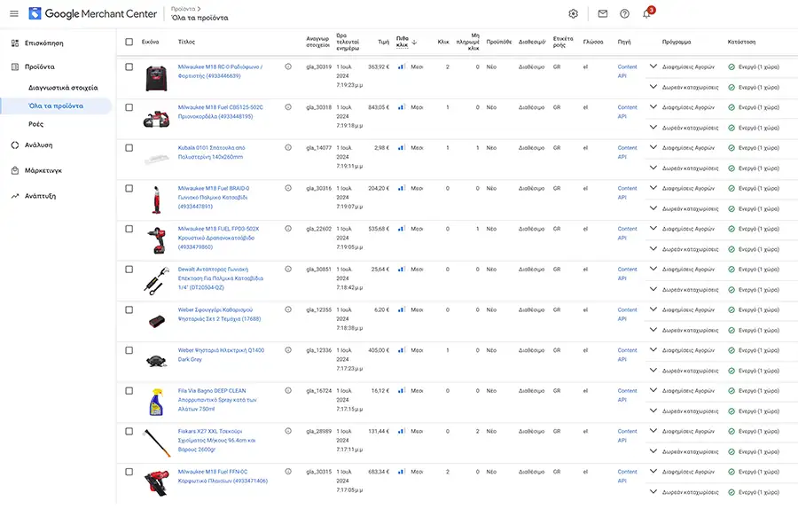Toggle the select-all header checkbox
This screenshot has height=532, width=798.
point(129,42)
